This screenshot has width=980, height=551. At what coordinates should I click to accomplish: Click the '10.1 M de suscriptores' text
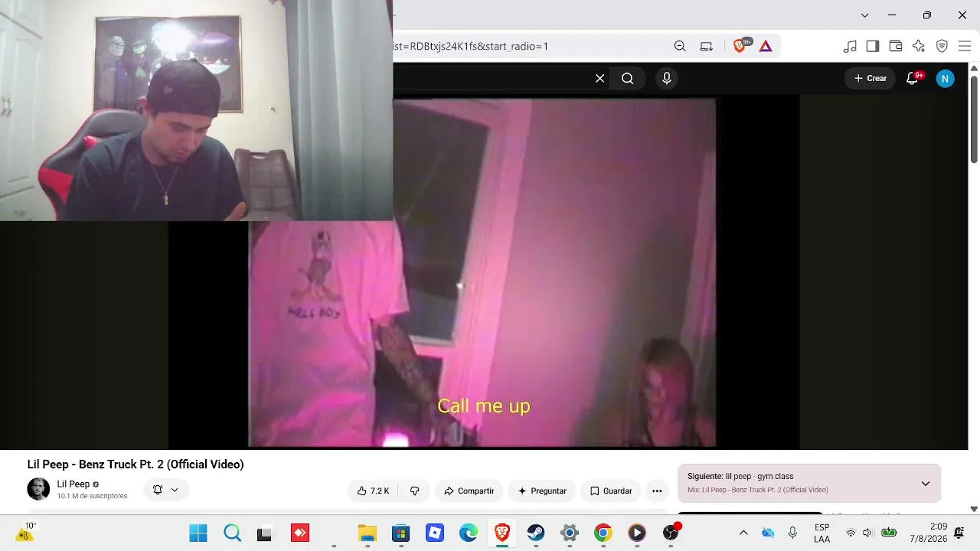pos(92,496)
